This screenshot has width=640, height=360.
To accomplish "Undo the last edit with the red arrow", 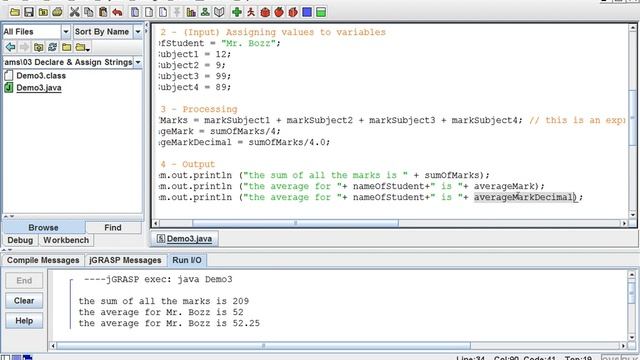I will [117, 12].
